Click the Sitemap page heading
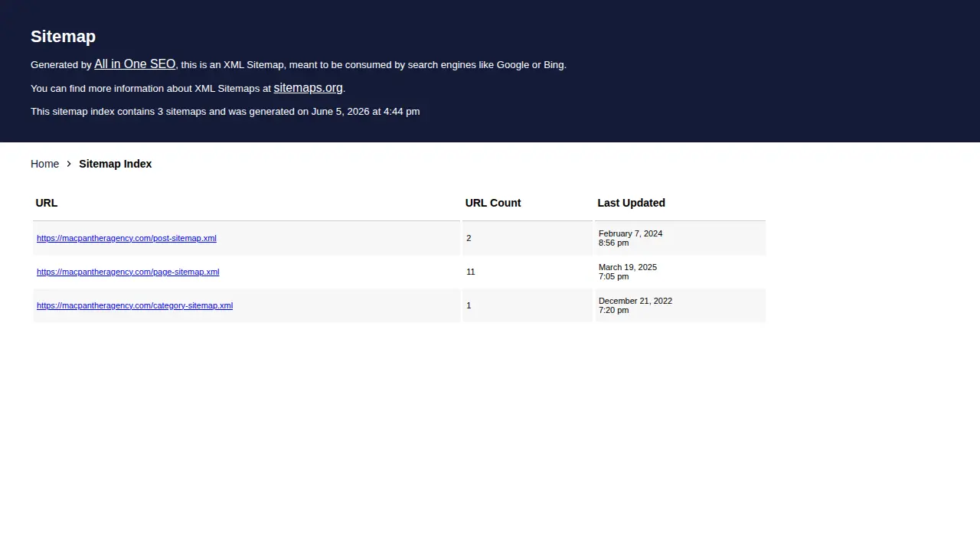980x551 pixels. 63,37
